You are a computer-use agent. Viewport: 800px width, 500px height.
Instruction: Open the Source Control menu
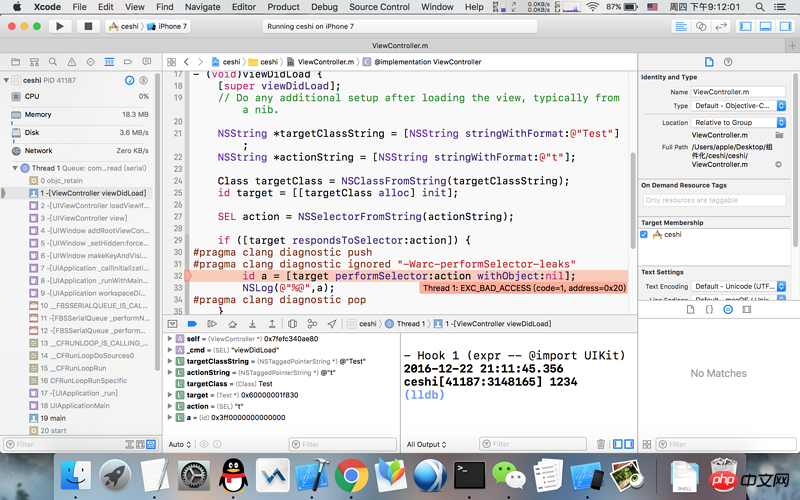coord(378,7)
